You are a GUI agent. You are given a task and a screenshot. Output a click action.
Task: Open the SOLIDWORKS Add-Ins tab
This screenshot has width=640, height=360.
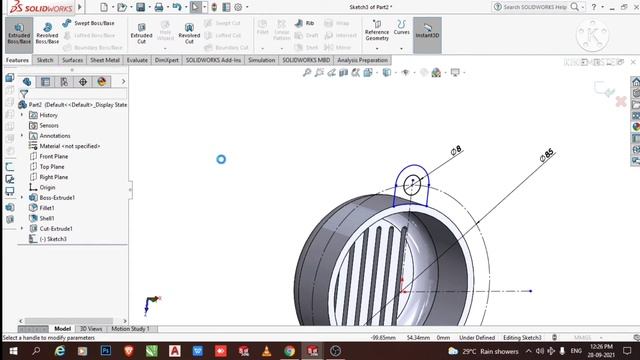(x=213, y=60)
